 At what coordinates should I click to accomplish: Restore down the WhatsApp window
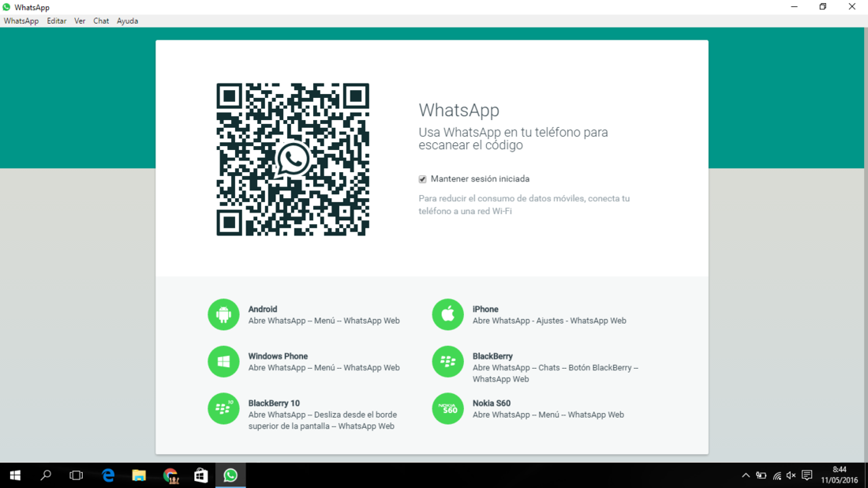pyautogui.click(x=823, y=7)
